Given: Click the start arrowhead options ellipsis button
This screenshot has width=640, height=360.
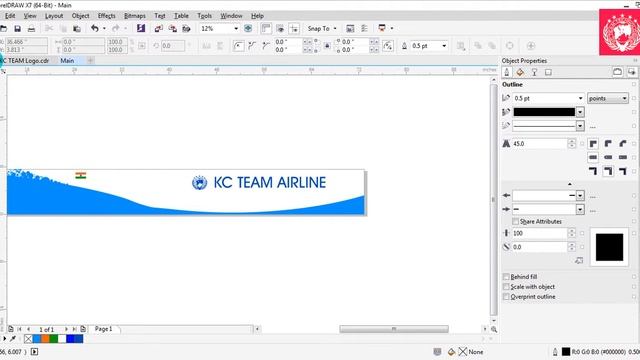Looking at the screenshot, I should (x=593, y=196).
